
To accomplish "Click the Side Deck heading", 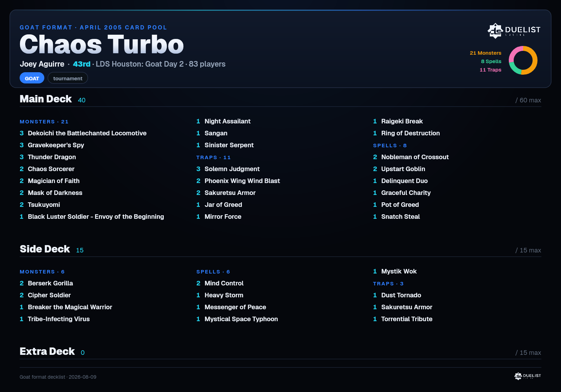I will click(45, 249).
